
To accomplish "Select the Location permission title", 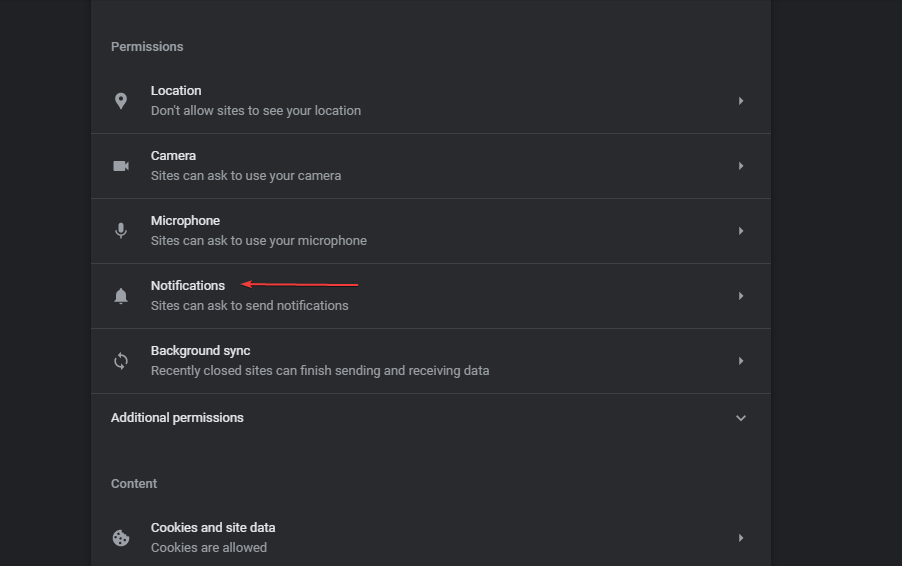I will 176,91.
